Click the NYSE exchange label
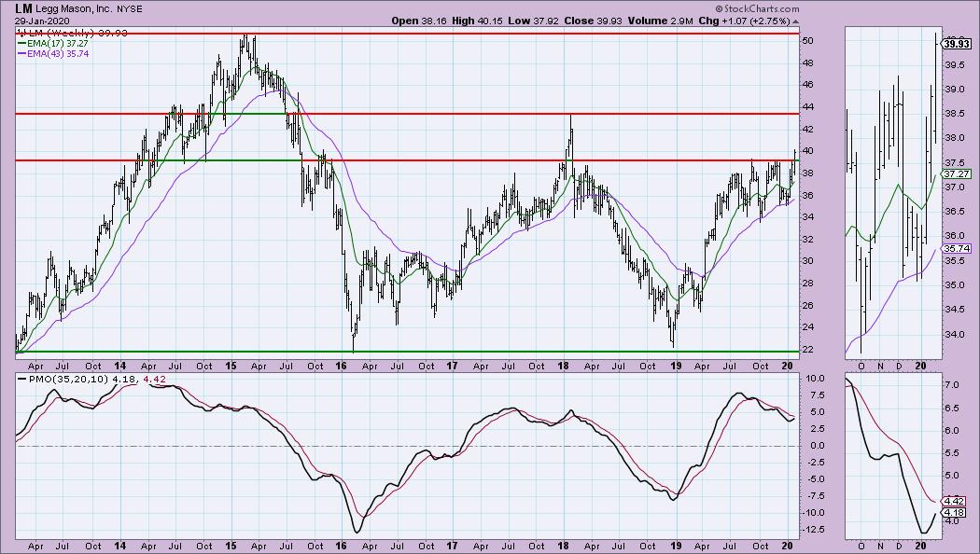Viewport: 980px width, 554px height. (130, 9)
